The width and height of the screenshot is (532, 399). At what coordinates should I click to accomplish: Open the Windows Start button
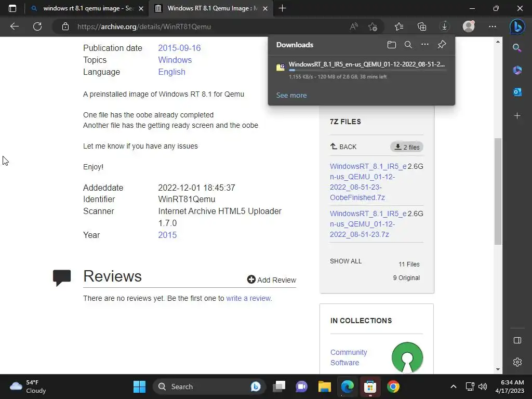(x=139, y=387)
